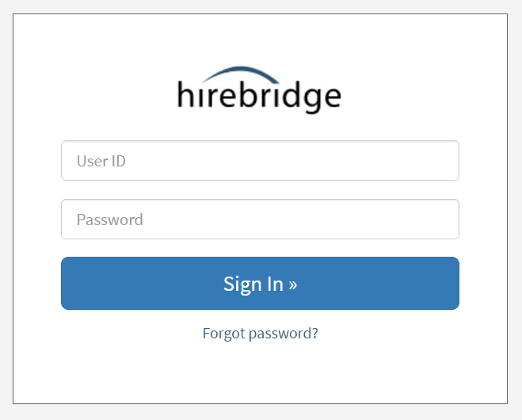
Task: Start password recovery via Forgot password
Action: click(x=260, y=334)
